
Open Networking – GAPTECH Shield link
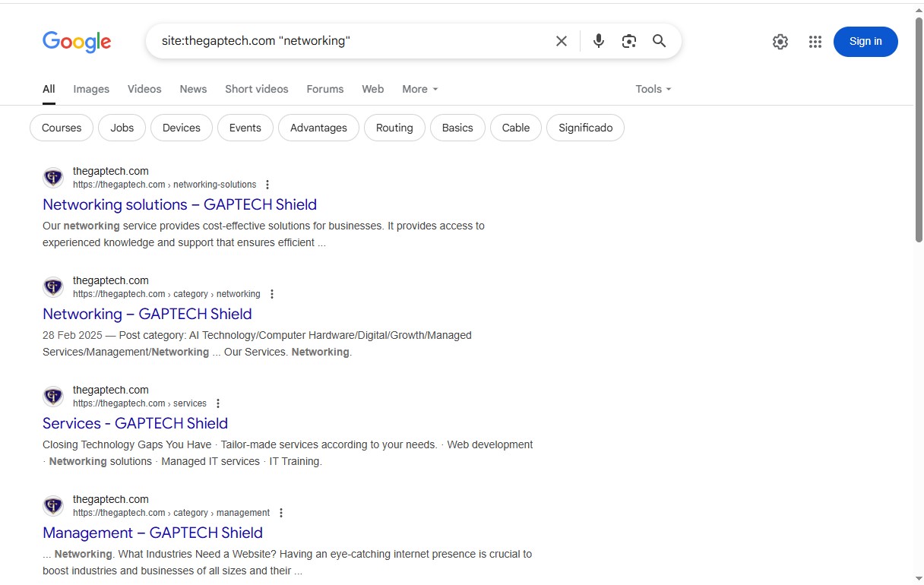tap(147, 314)
